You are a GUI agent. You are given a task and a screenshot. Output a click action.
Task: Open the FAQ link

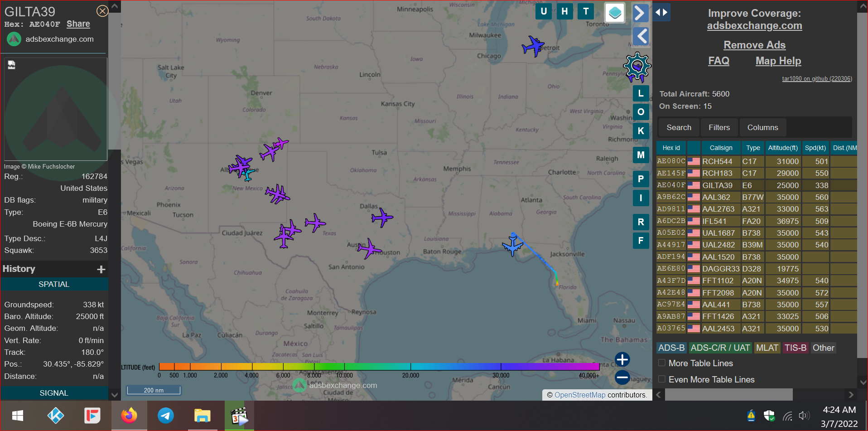point(719,61)
